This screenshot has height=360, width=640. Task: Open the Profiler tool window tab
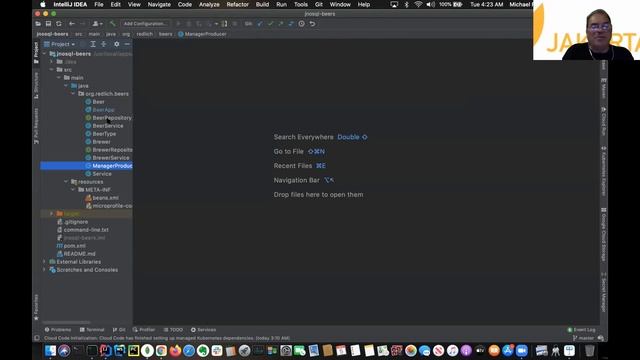[x=144, y=330]
